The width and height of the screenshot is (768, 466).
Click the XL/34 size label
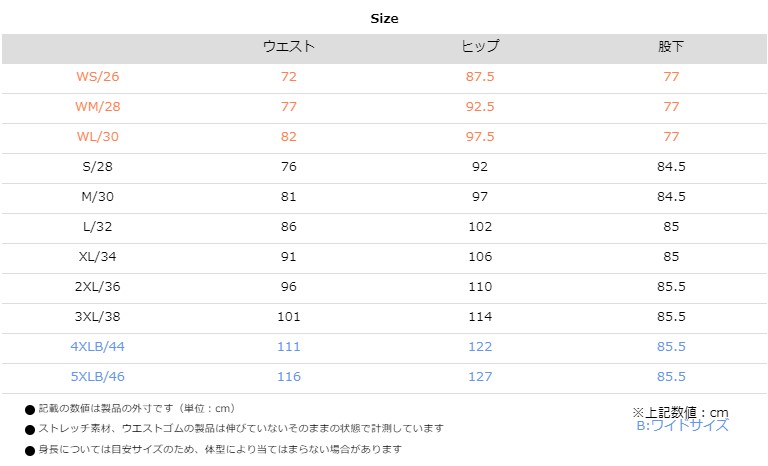(x=97, y=256)
